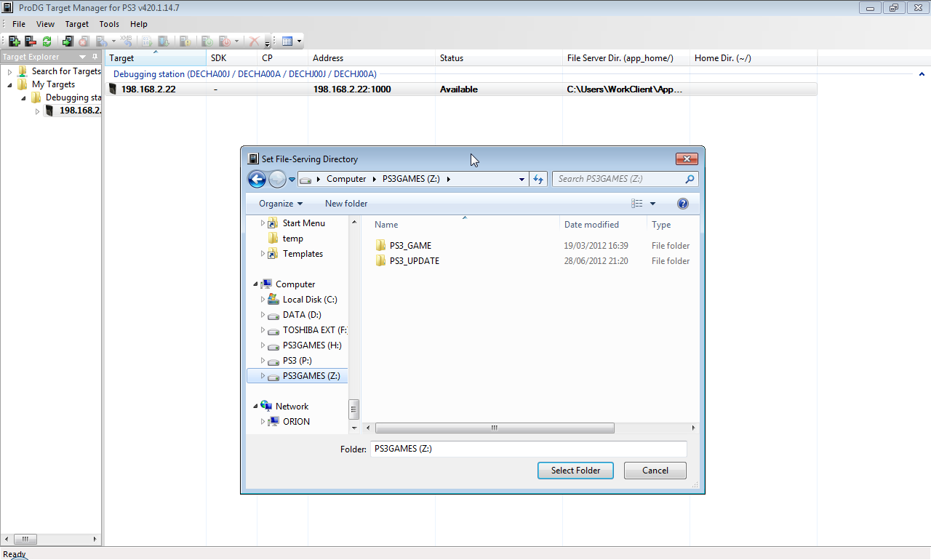This screenshot has height=560, width=931.
Task: Expand the ORION network computer node
Action: [x=263, y=422]
